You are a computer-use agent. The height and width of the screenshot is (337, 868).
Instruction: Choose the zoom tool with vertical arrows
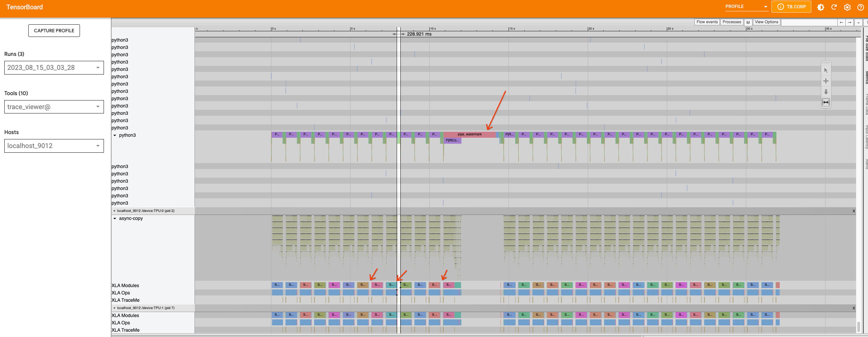826,92
